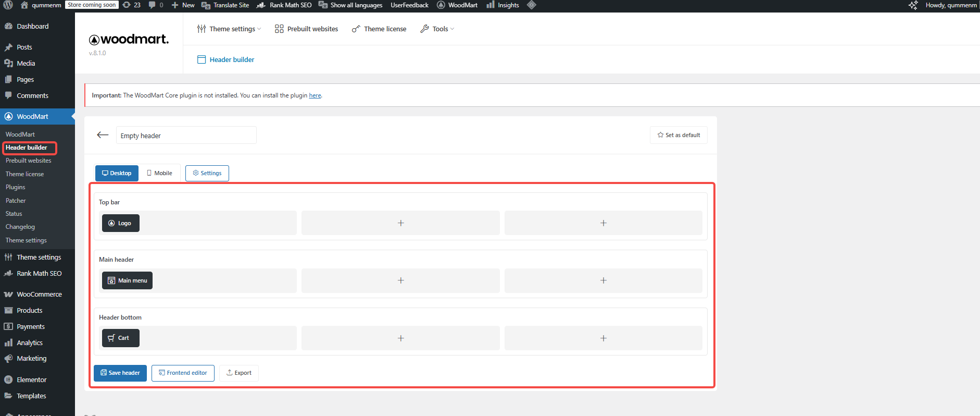Screen dimensions: 980x416
Task: Add element to Top bar center column
Action: coord(400,223)
